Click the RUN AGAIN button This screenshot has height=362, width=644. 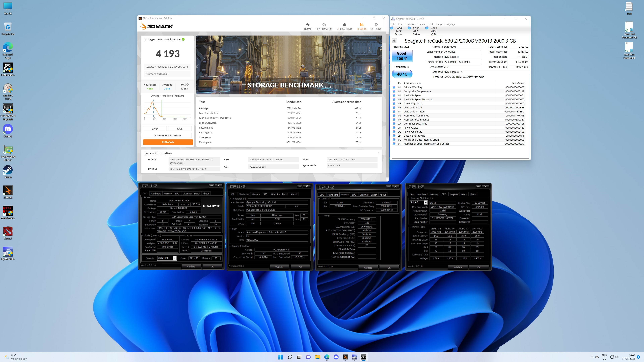(x=168, y=142)
